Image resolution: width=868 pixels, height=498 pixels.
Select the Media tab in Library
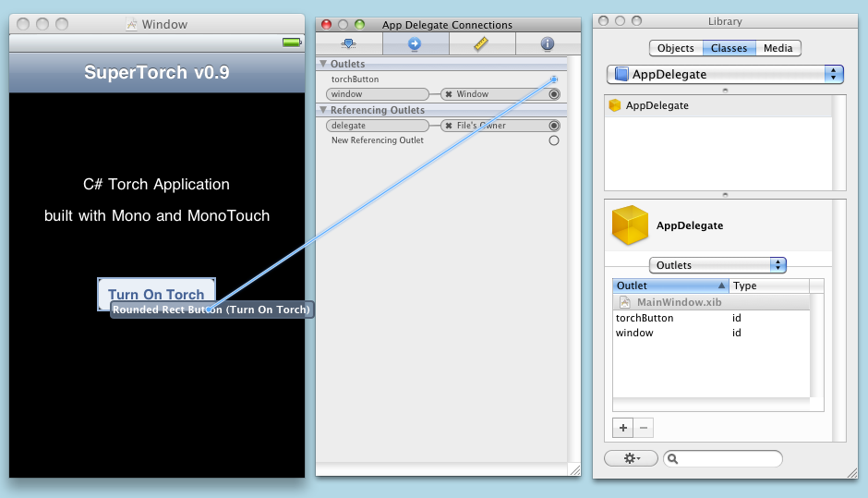(x=778, y=48)
